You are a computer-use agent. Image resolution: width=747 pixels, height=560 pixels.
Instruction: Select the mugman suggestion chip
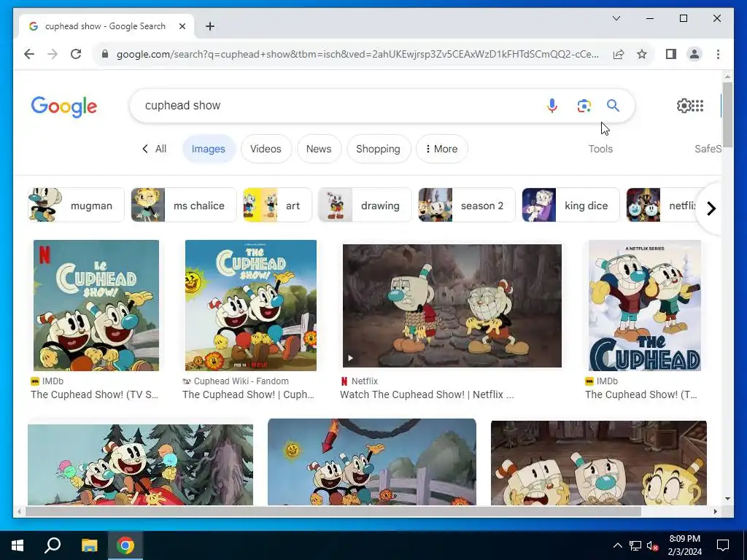[76, 205]
